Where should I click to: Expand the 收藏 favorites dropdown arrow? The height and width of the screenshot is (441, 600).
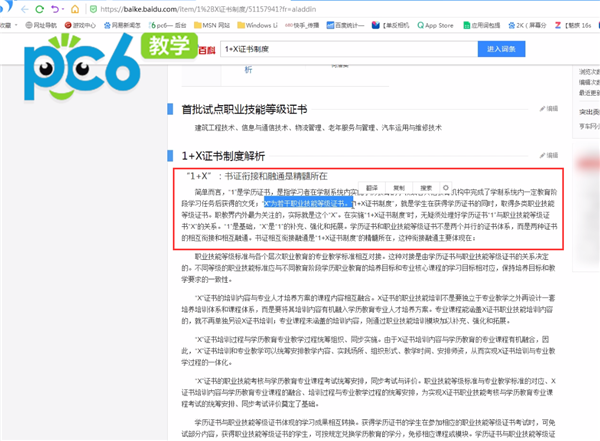pyautogui.click(x=16, y=25)
